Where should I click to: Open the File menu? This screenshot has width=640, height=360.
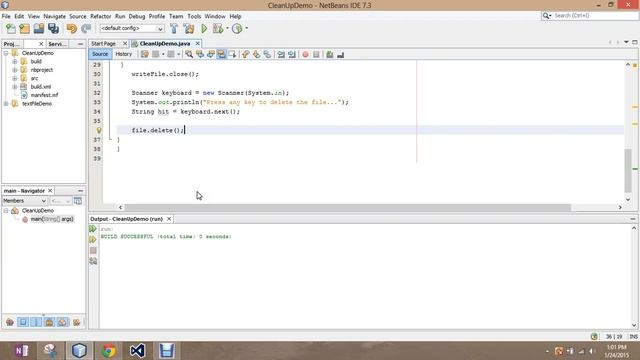[x=6, y=16]
